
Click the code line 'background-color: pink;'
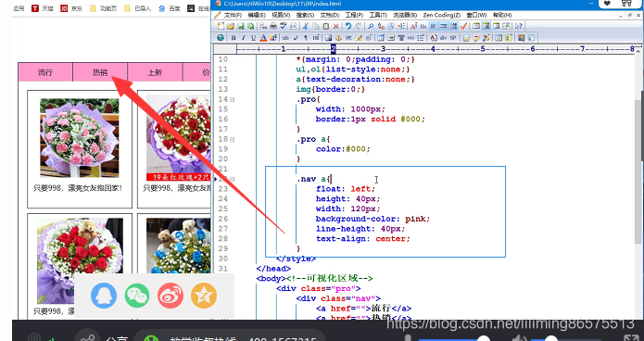pyautogui.click(x=373, y=219)
